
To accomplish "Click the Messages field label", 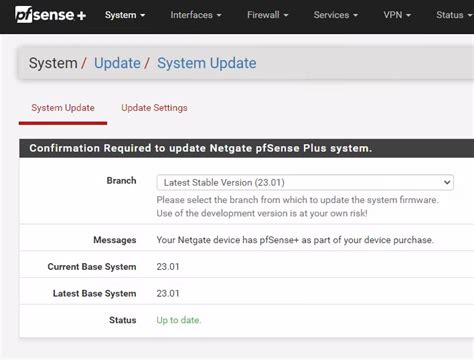I will (115, 240).
